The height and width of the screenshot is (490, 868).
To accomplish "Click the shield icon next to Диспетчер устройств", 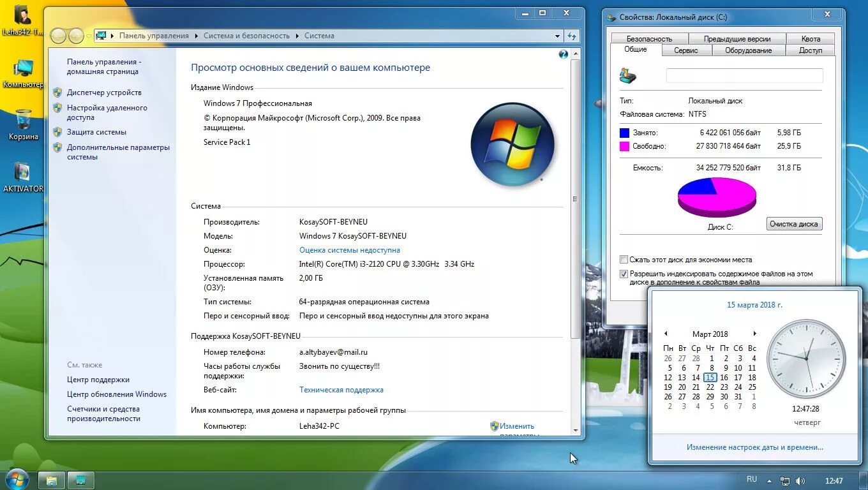I will 57,93.
